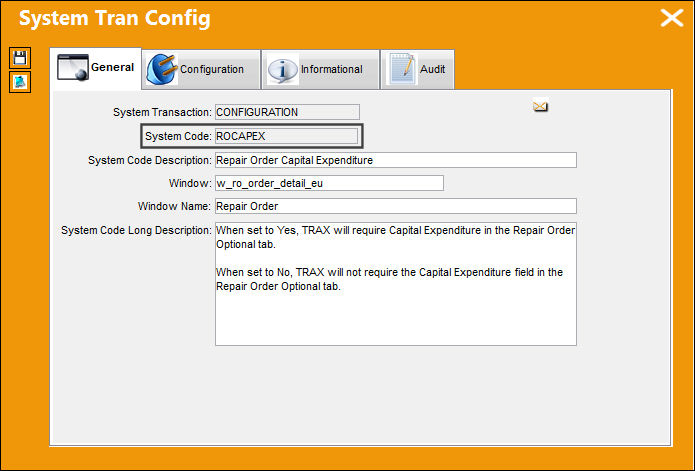
Task: Click the System Code Description field
Action: [396, 160]
